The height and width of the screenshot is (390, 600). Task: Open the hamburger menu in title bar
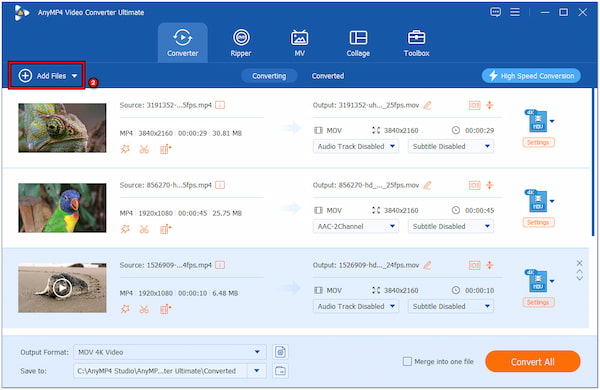pos(515,12)
